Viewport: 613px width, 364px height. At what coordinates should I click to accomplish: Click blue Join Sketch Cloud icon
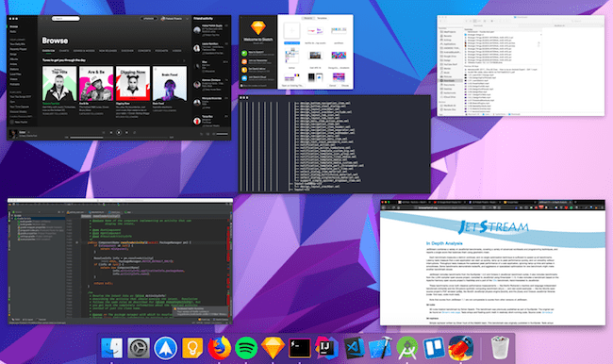[x=244, y=78]
